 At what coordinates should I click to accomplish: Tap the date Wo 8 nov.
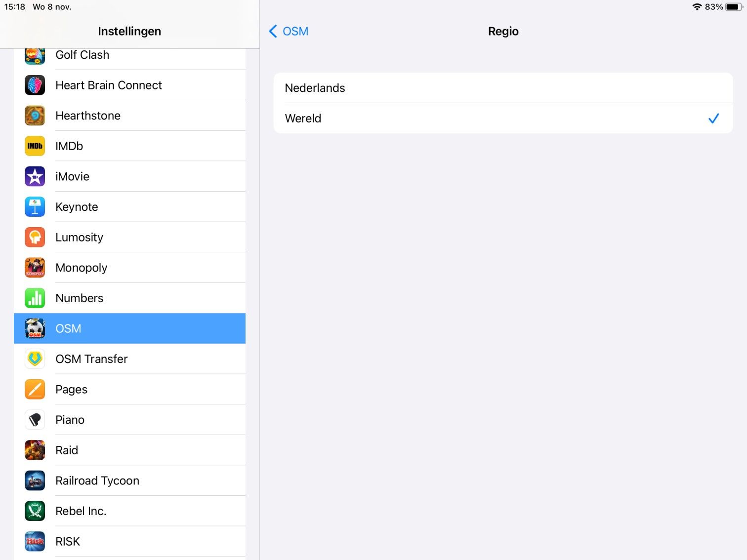[x=52, y=7]
